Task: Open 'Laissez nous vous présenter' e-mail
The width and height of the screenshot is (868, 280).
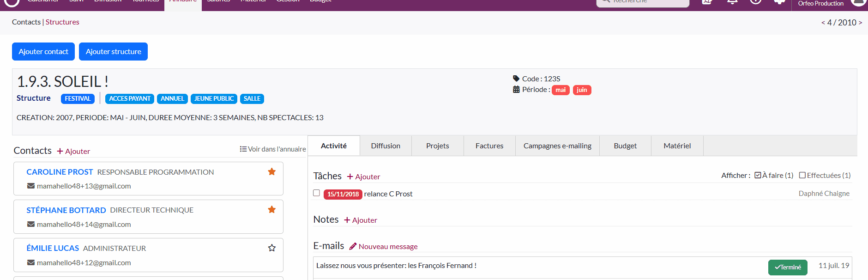Action: coord(396,265)
